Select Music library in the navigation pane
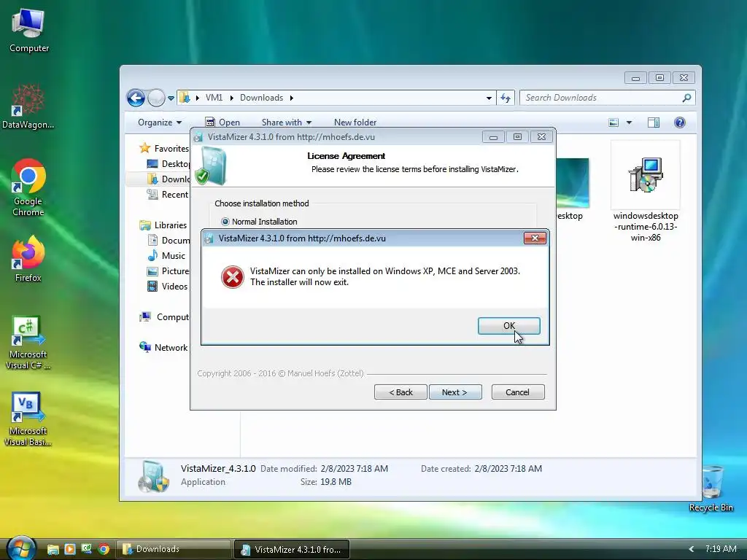The image size is (747, 560). pyautogui.click(x=166, y=256)
